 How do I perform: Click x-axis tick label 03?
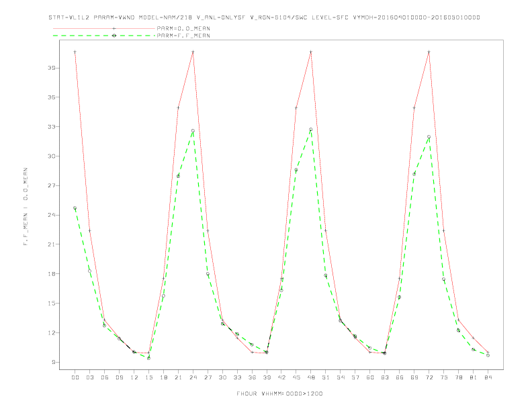click(x=89, y=377)
